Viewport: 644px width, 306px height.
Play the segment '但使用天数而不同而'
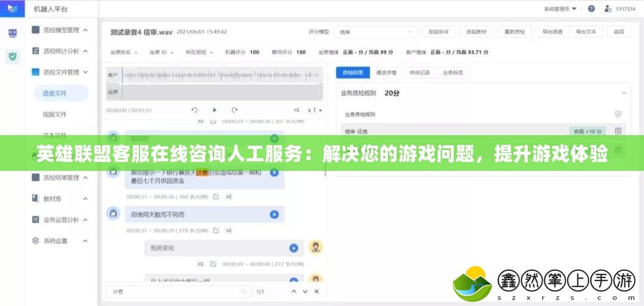click(274, 214)
